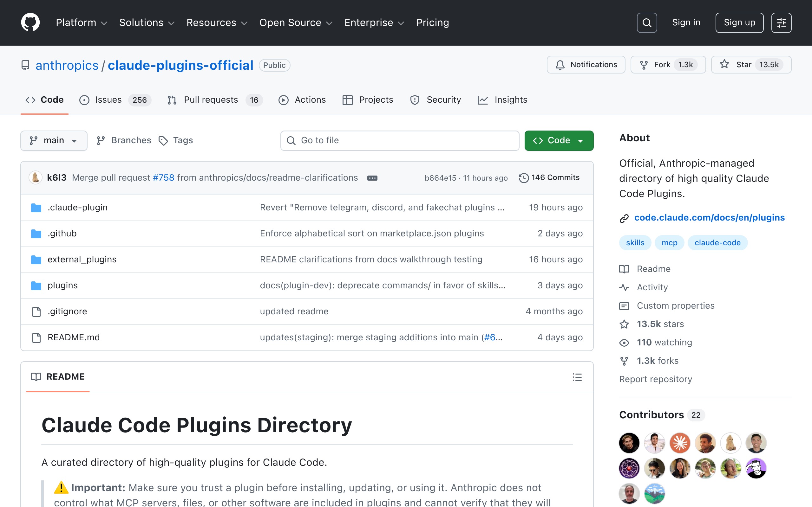Open the plugins folder icon

(x=36, y=286)
